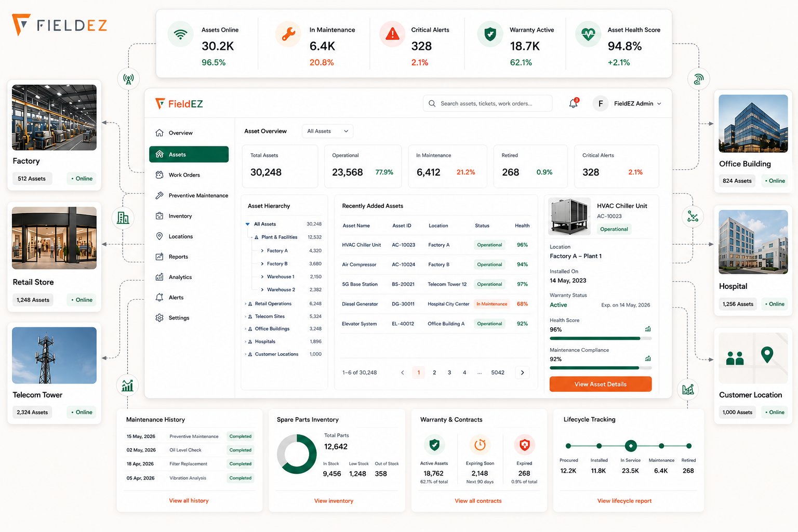Click the Spare Parts donut chart
The height and width of the screenshot is (532, 798).
pyautogui.click(x=297, y=454)
